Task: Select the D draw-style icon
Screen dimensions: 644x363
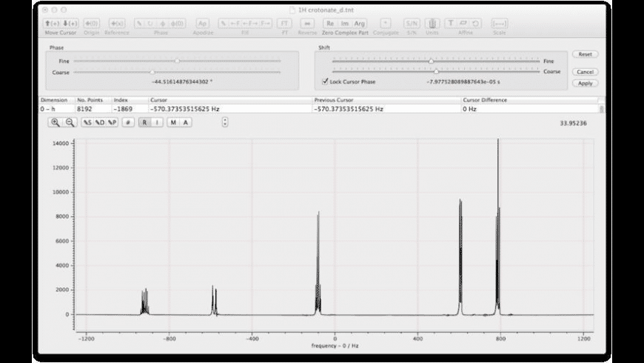Action: coord(100,122)
